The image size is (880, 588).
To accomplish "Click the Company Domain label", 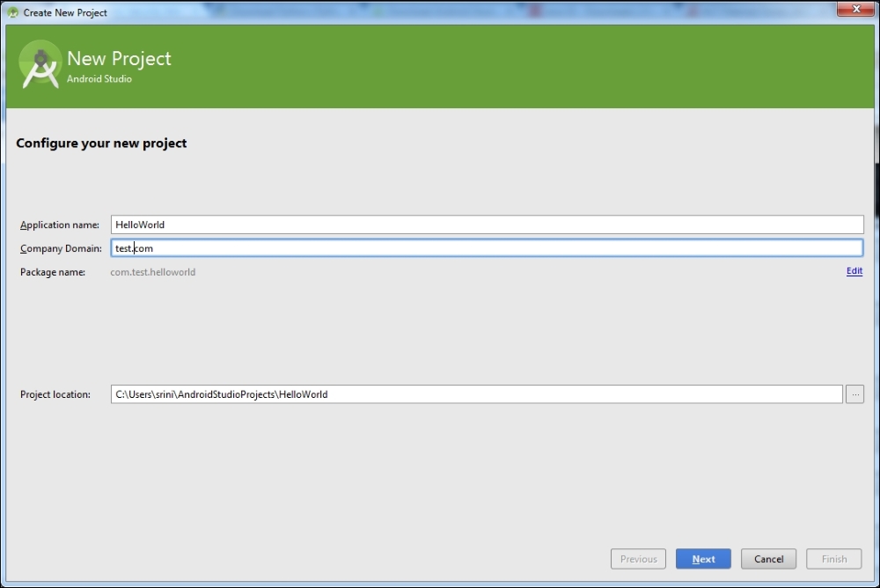I will [60, 248].
